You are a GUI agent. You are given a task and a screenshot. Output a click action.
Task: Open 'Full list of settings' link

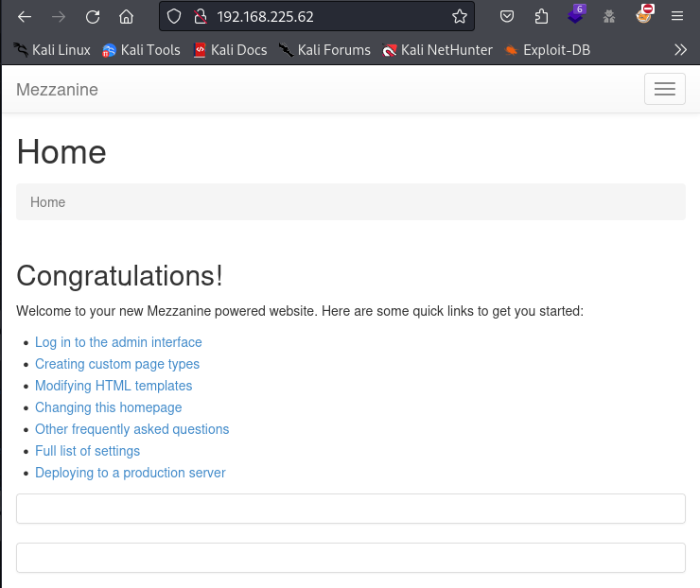click(x=87, y=451)
